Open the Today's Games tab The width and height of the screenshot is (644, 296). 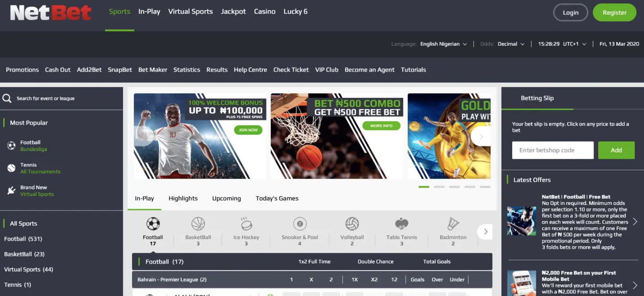277,198
